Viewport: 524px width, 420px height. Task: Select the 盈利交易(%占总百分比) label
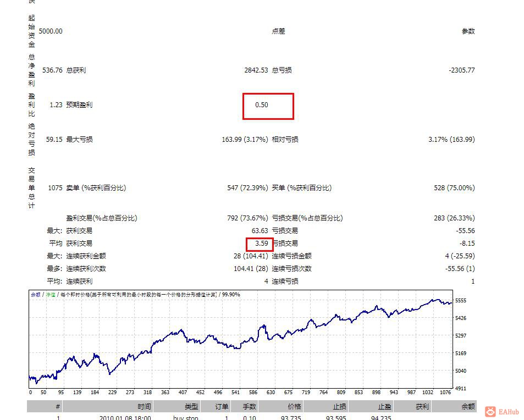[x=102, y=218]
